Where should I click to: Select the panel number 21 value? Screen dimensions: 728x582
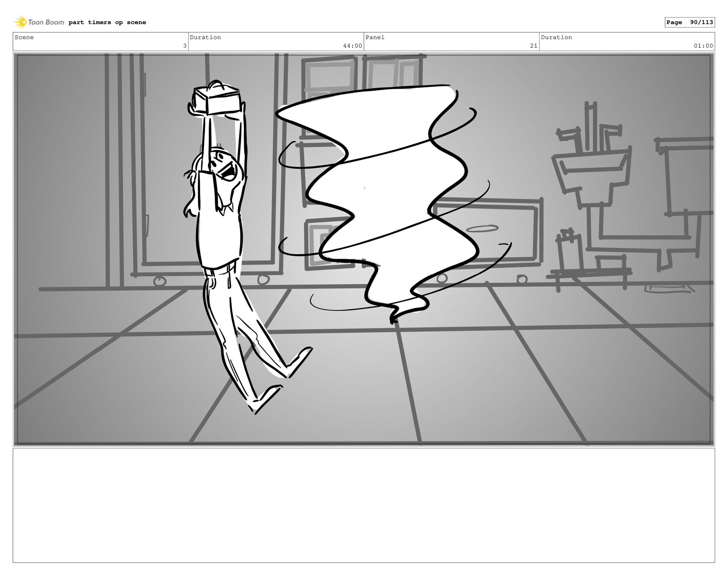[533, 46]
